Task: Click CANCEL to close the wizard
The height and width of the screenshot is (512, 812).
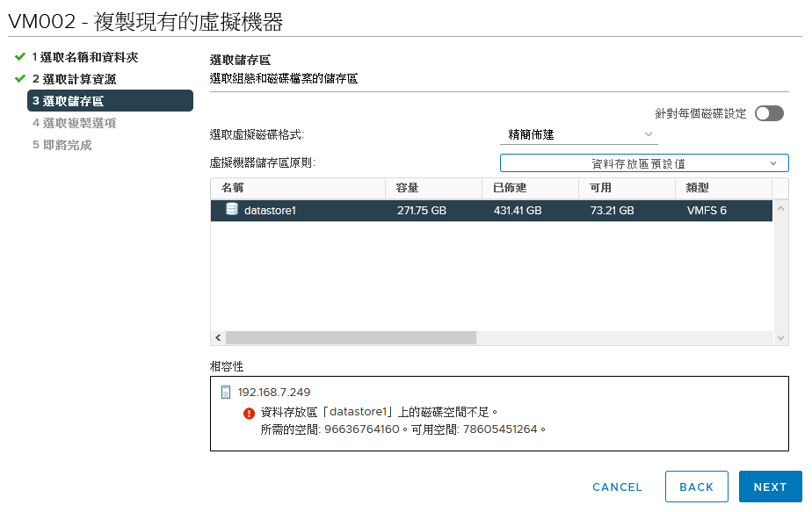Action: click(x=617, y=487)
